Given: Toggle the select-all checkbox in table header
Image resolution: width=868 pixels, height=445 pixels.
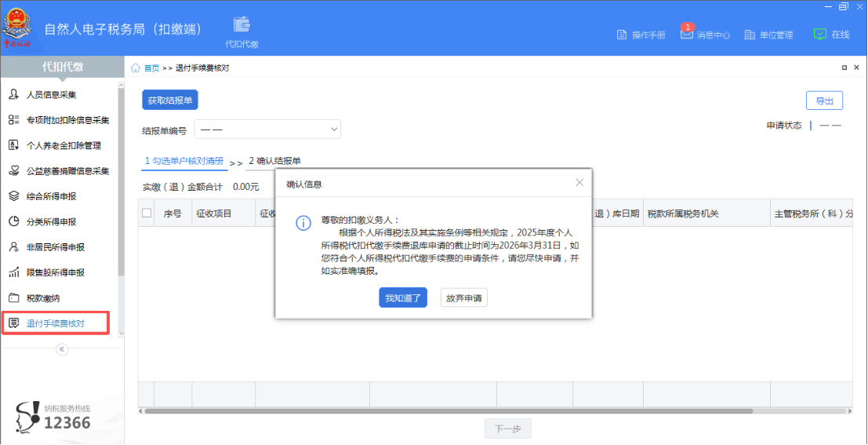Looking at the screenshot, I should (x=147, y=213).
